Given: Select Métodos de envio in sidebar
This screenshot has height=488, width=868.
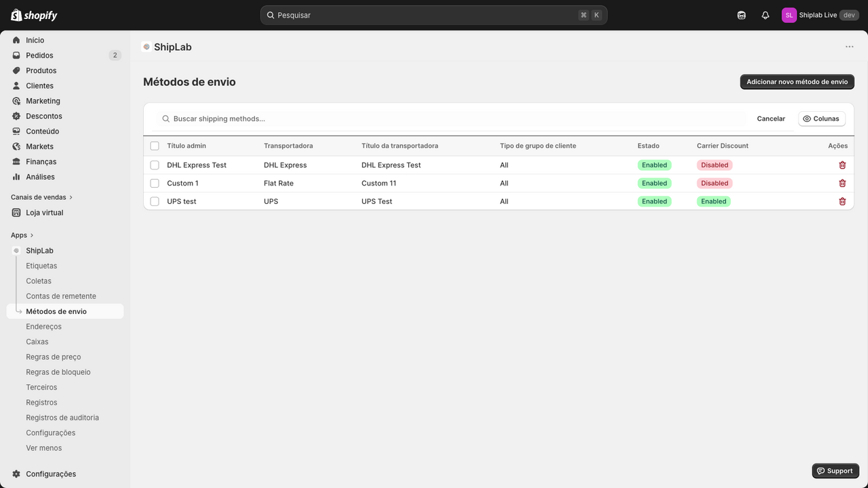Looking at the screenshot, I should coord(65,312).
